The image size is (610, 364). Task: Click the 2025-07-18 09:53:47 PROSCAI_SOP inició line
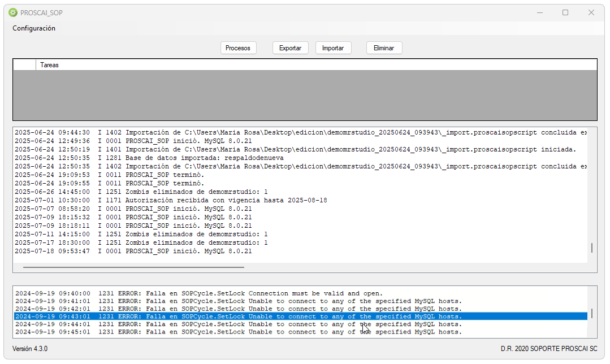click(x=133, y=251)
